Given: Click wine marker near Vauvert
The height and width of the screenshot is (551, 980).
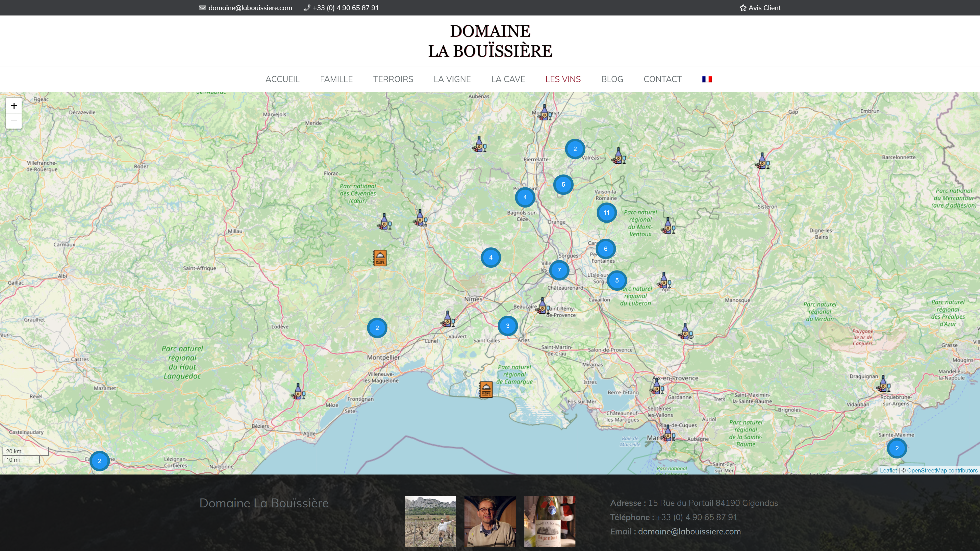Looking at the screenshot, I should [448, 319].
